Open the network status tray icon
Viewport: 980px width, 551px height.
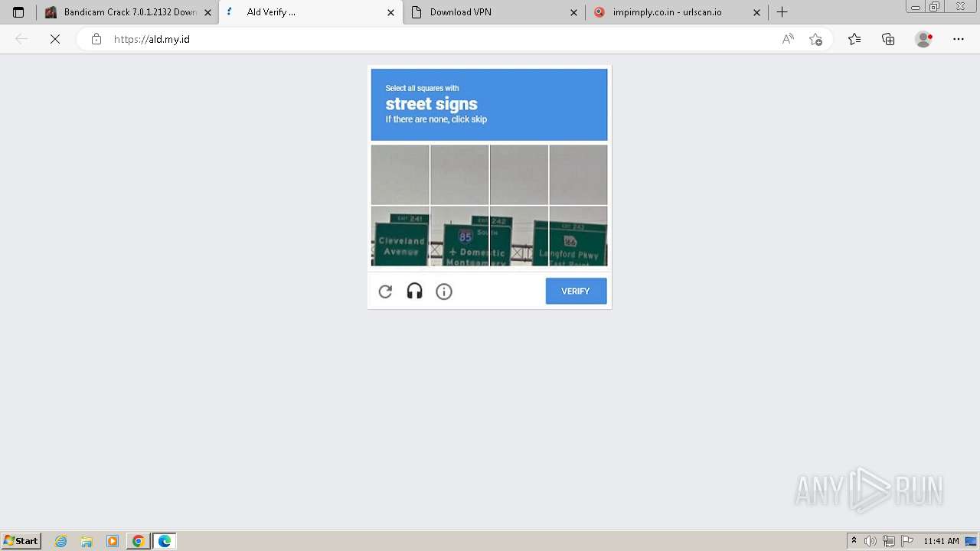click(889, 541)
